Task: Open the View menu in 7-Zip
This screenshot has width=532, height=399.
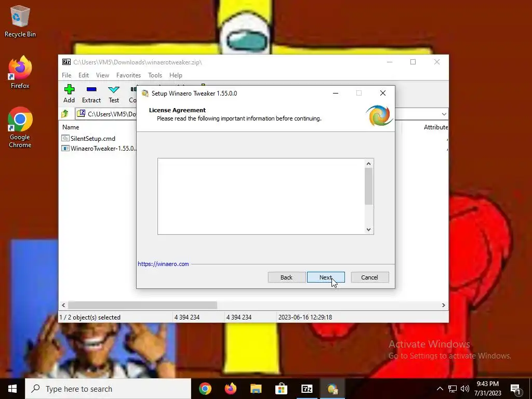Action: (102, 75)
